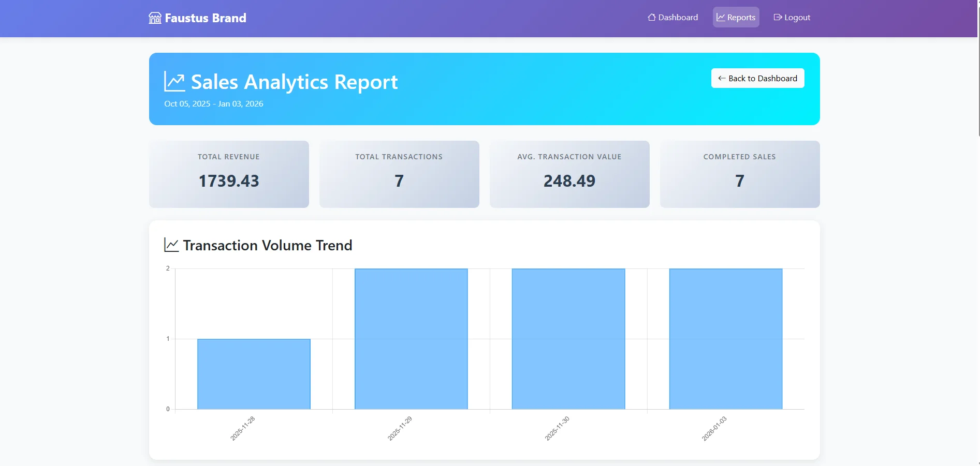This screenshot has height=466, width=980.
Task: Click the 2025-11-28 bar in the chart
Action: (253, 373)
